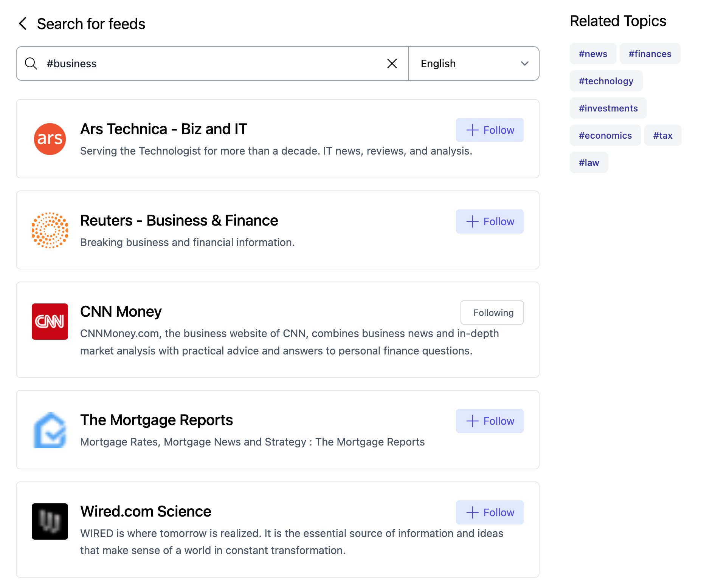Follow Reuters - Business & Finance feed
701x588 pixels.
pos(490,221)
